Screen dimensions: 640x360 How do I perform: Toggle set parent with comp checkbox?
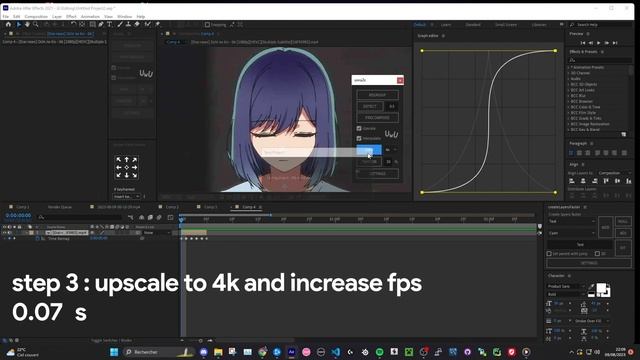[x=549, y=254]
